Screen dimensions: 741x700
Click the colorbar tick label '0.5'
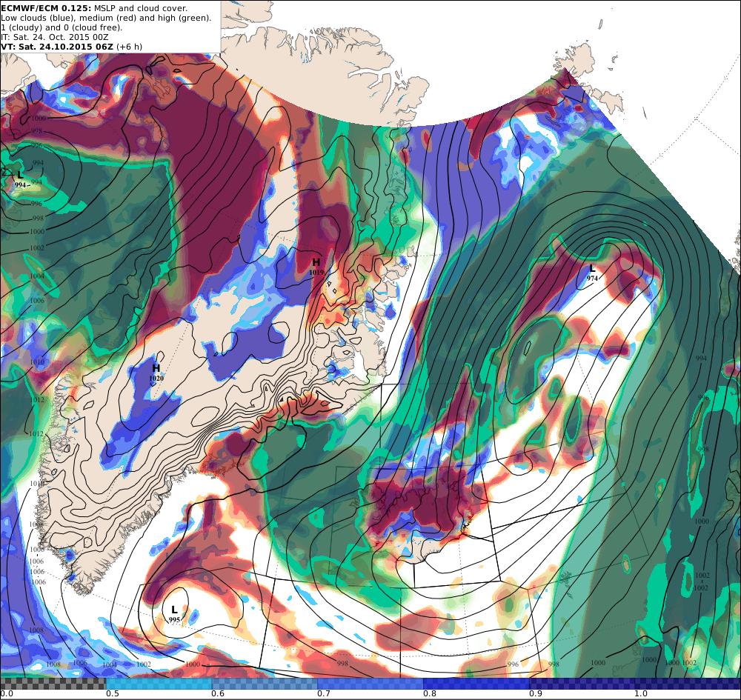112,694
